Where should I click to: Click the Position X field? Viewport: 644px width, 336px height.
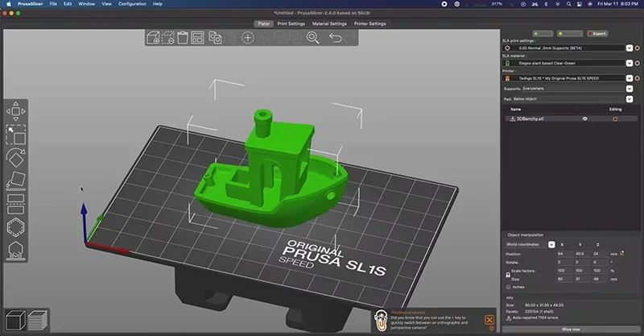[565, 254]
